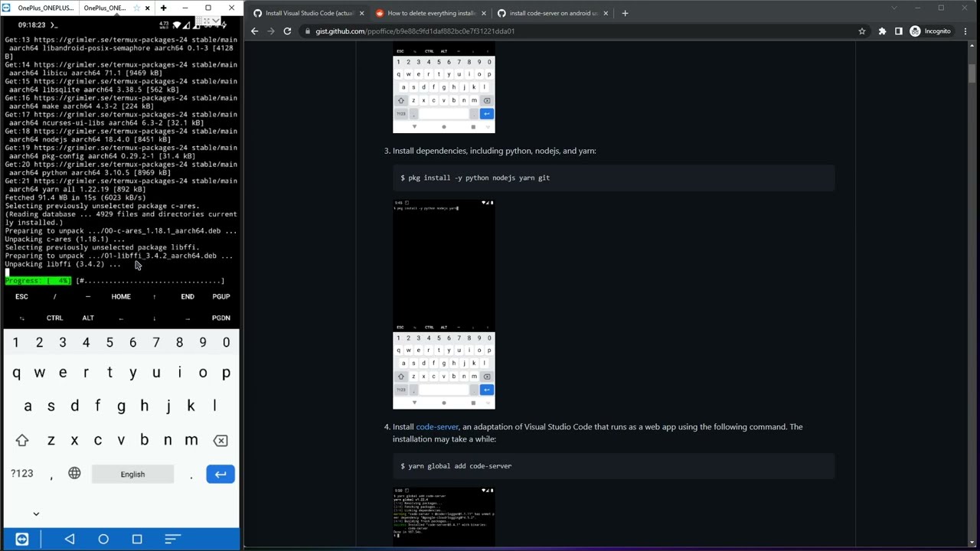Tap the period key on phone keyboard
Viewport: 980px width, 551px height.
[191, 475]
